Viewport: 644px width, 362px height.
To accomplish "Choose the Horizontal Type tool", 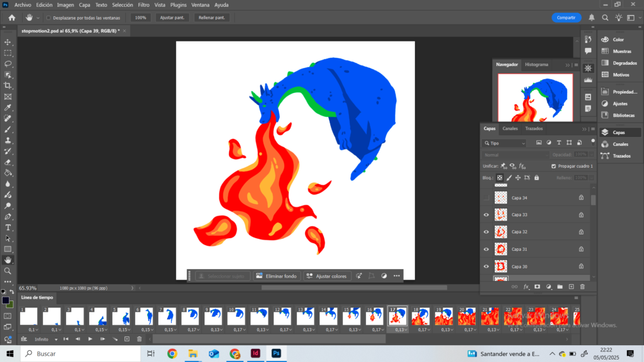I will pos(8,227).
